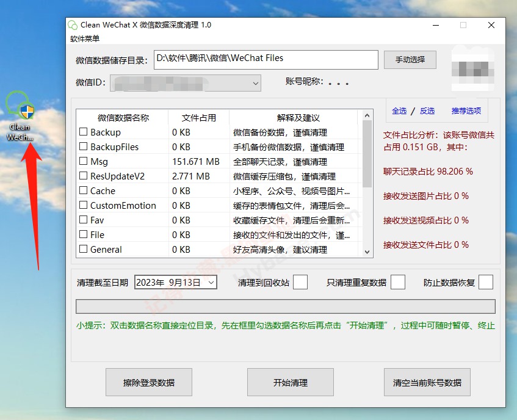The height and width of the screenshot is (420, 517).
Task: Open the 清理截至日期 date picker dropdown
Action: (x=211, y=283)
